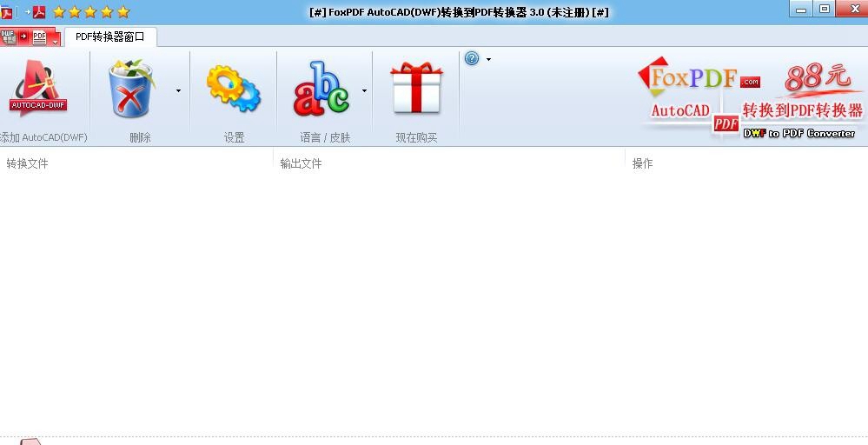Click the red PDF icon in title bar
The image size is (868, 445).
[x=39, y=11]
